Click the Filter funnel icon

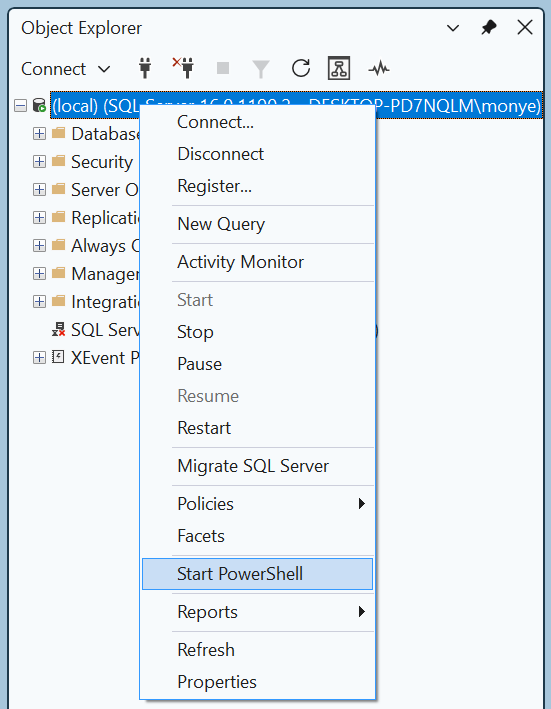[x=261, y=69]
